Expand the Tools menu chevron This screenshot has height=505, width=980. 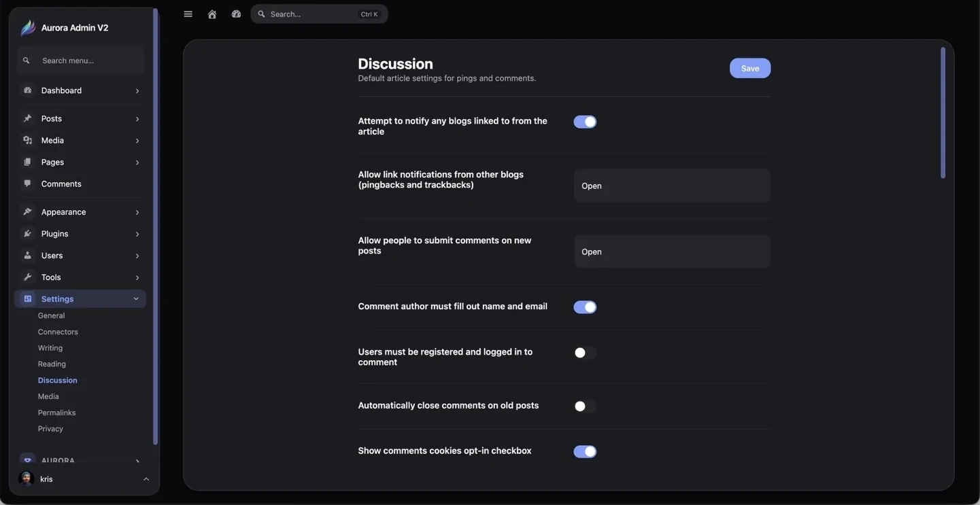point(137,277)
